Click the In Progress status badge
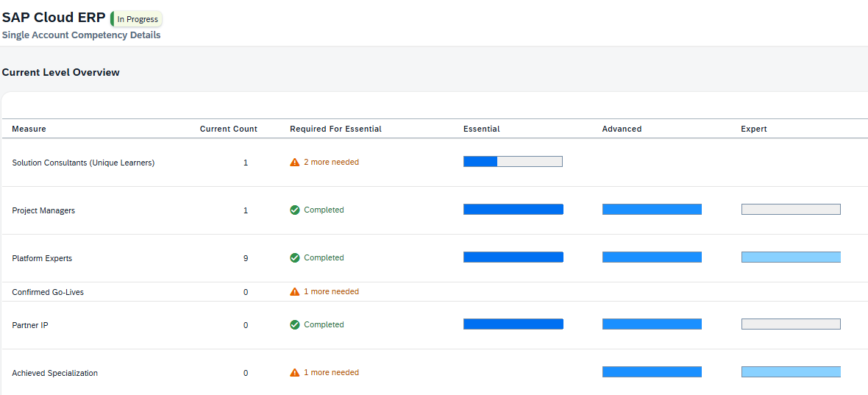The width and height of the screenshot is (868, 395). coord(137,19)
